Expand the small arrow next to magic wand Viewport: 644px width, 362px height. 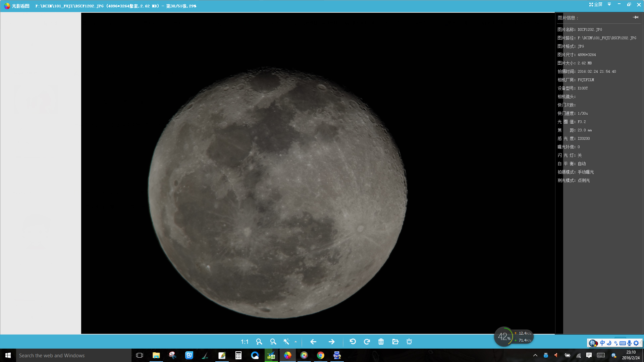point(296,342)
